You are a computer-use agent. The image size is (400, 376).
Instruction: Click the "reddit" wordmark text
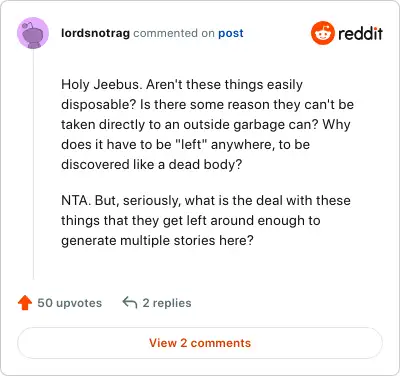(361, 33)
